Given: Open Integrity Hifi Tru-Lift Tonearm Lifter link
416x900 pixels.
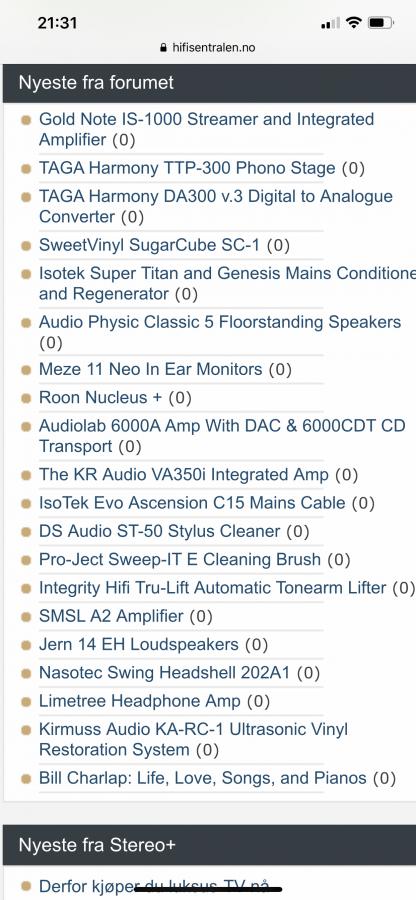Looking at the screenshot, I should pos(213,588).
